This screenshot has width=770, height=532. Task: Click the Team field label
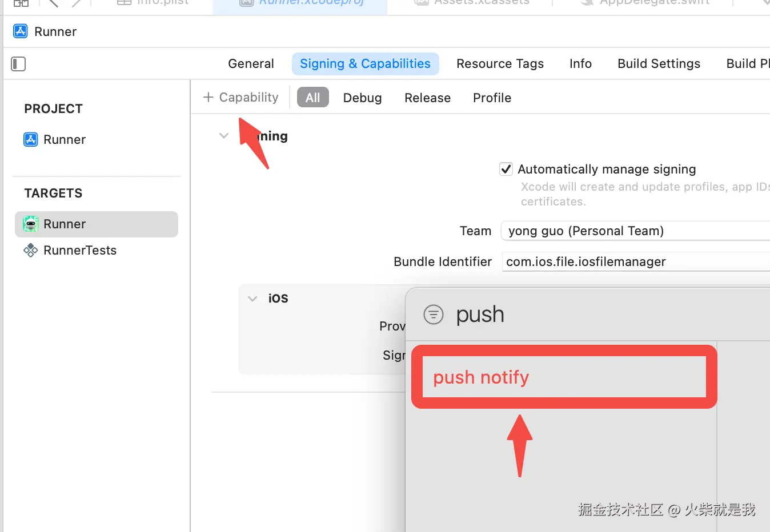[x=475, y=231]
